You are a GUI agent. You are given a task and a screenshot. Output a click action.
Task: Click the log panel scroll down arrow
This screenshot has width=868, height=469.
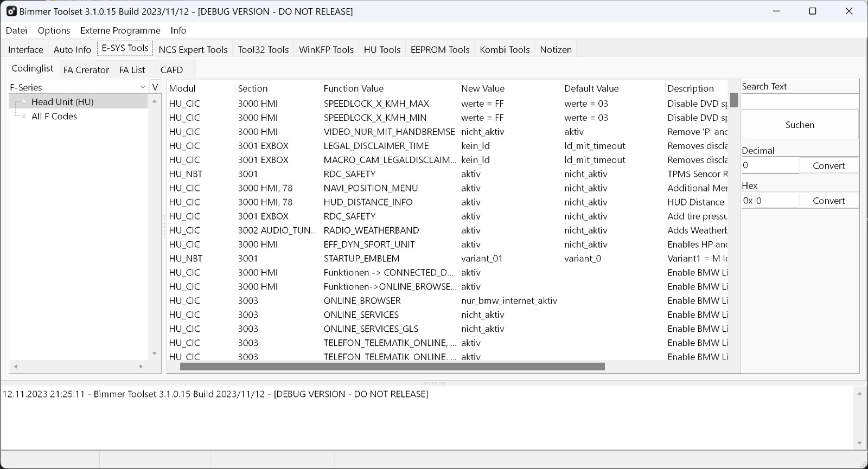click(x=859, y=443)
